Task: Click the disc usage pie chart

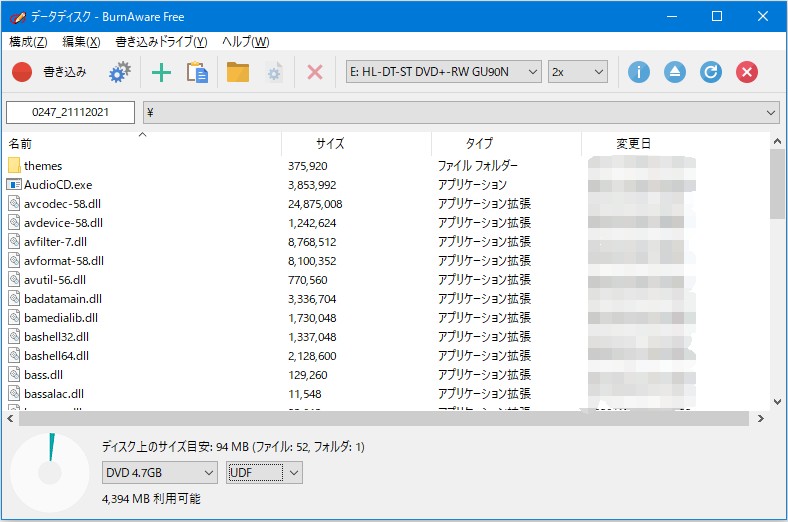Action: click(50, 473)
